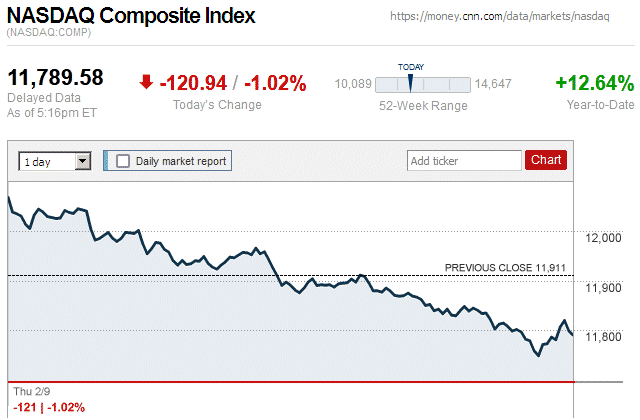
Task: Click the 12,000 axis label
Action: click(603, 238)
